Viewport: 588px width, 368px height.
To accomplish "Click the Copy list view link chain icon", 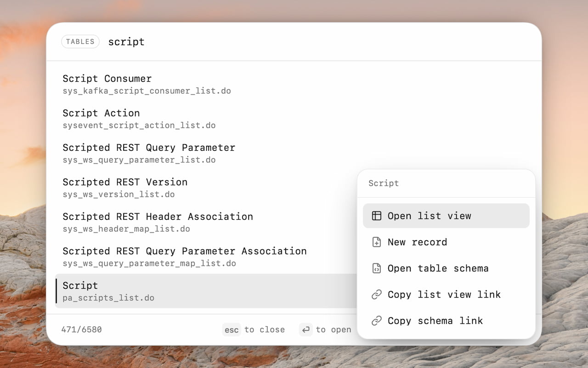I will point(376,294).
